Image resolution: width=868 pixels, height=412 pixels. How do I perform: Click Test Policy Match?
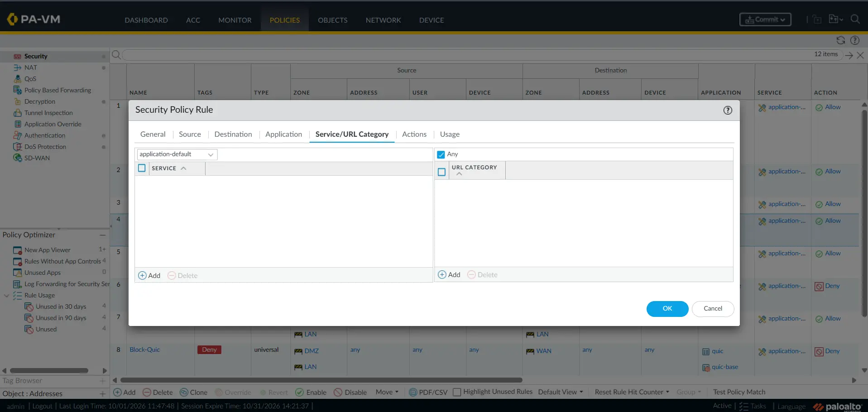coord(739,392)
